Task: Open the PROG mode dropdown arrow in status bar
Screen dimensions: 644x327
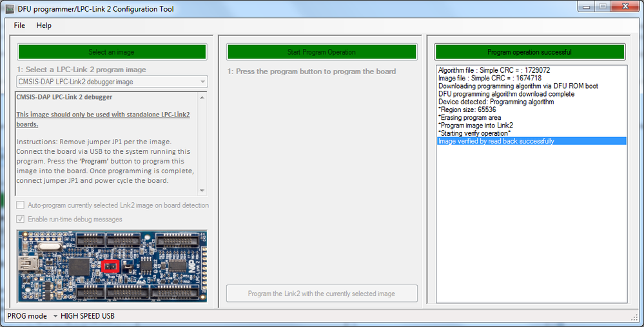Action: click(55, 316)
